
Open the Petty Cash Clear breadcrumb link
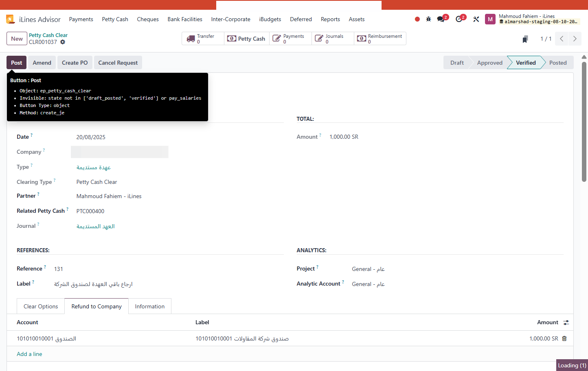tap(48, 35)
